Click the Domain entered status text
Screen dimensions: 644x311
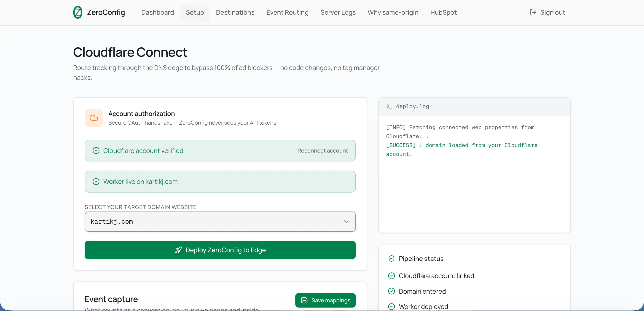(x=422, y=291)
